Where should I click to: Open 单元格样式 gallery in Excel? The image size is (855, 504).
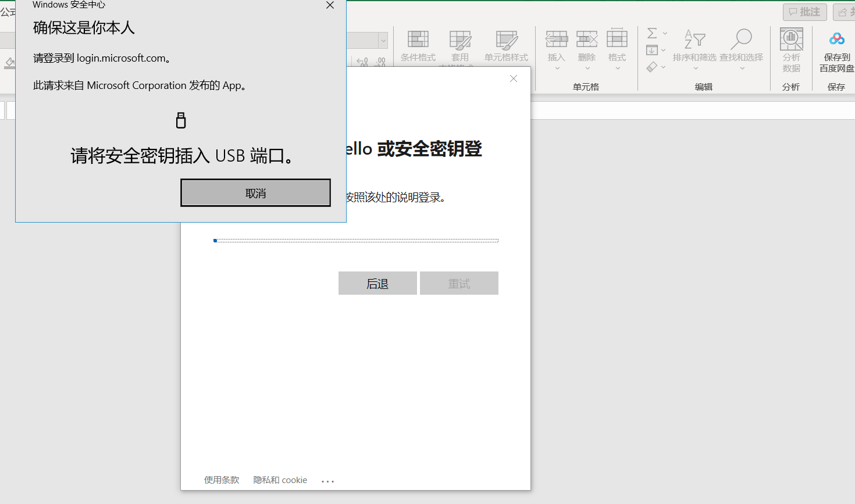point(507,45)
